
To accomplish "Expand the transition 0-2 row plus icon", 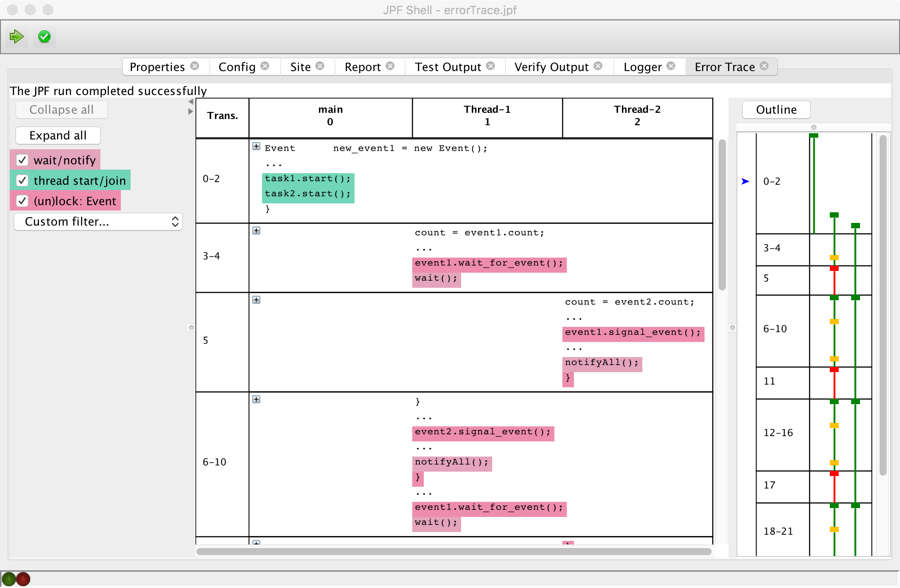I will click(256, 147).
